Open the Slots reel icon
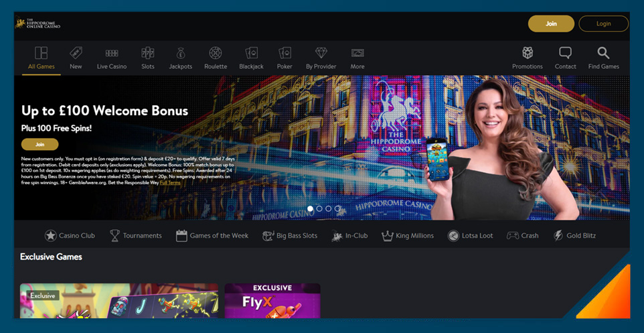This screenshot has width=644, height=333. pyautogui.click(x=147, y=53)
